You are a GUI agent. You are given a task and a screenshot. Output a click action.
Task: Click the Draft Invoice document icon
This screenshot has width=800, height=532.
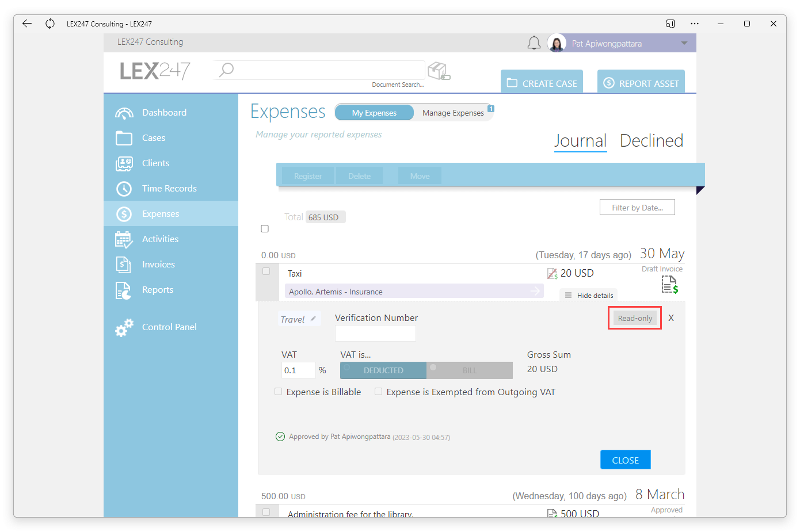669,284
